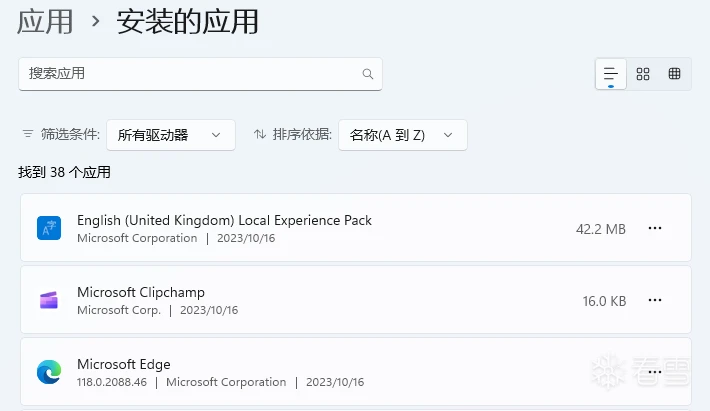The width and height of the screenshot is (710, 411).
Task: Click the 找到 38 个应用 count text
Action: tap(64, 172)
